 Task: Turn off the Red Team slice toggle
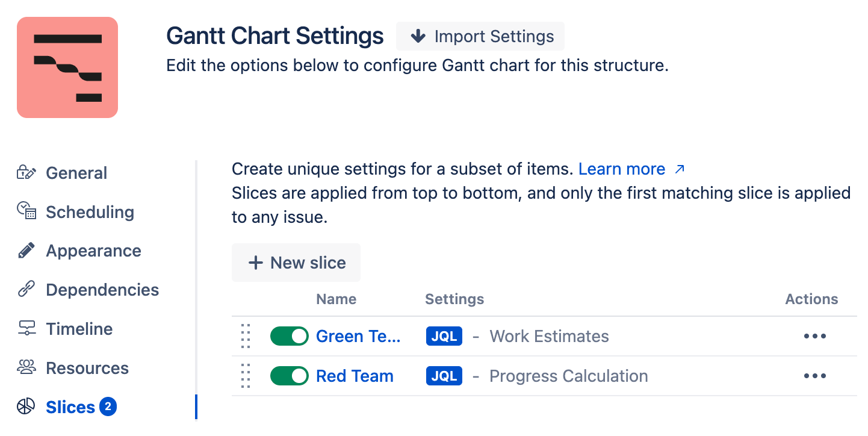(290, 376)
